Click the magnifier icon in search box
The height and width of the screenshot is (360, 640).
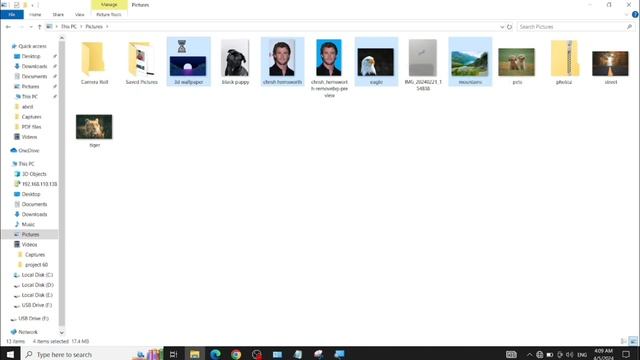pyautogui.click(x=629, y=27)
